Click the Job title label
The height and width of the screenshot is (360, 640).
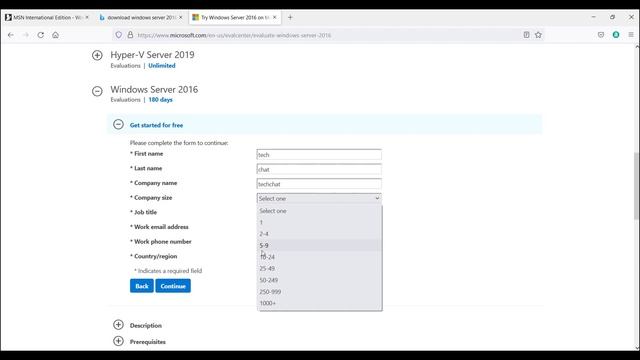pyautogui.click(x=145, y=212)
